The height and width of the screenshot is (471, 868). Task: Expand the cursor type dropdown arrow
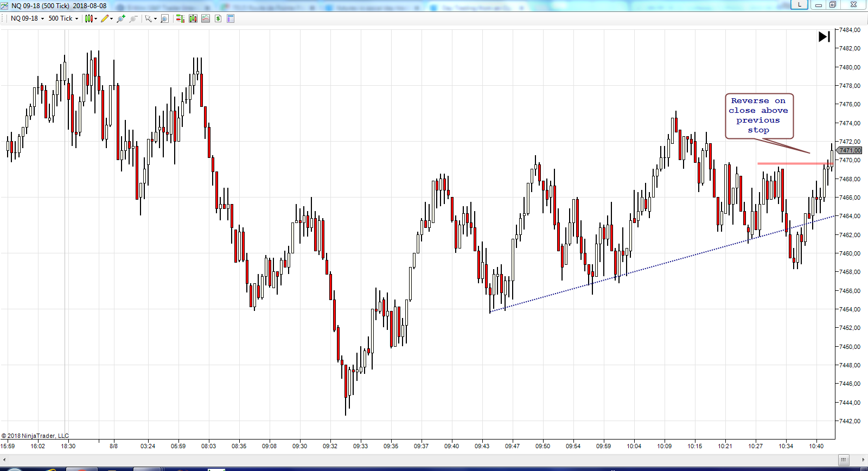pos(155,18)
